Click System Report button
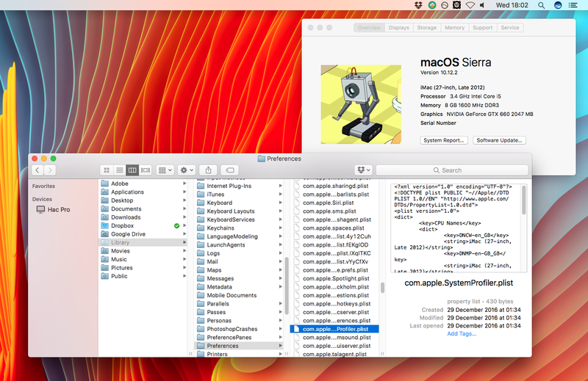 click(x=444, y=140)
